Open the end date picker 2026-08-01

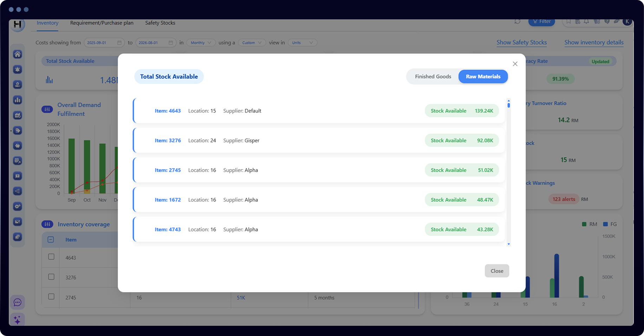point(156,43)
